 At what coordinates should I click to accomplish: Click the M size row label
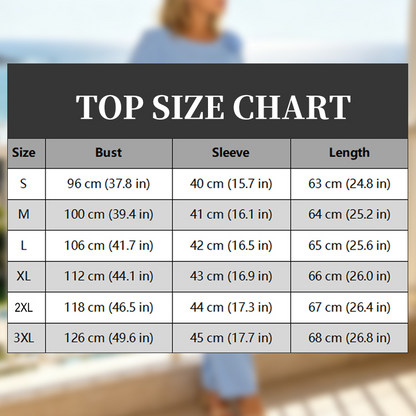pyautogui.click(x=23, y=214)
